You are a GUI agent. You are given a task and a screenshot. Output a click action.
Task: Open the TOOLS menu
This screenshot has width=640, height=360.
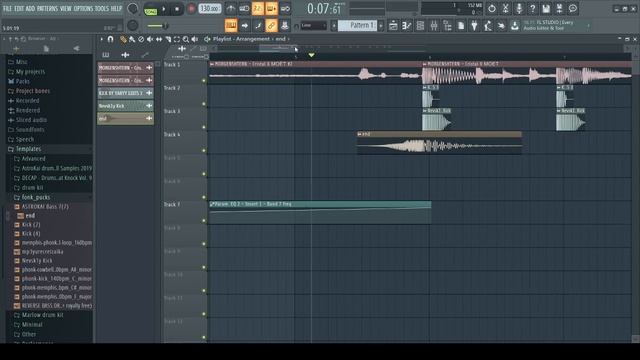pyautogui.click(x=102, y=9)
